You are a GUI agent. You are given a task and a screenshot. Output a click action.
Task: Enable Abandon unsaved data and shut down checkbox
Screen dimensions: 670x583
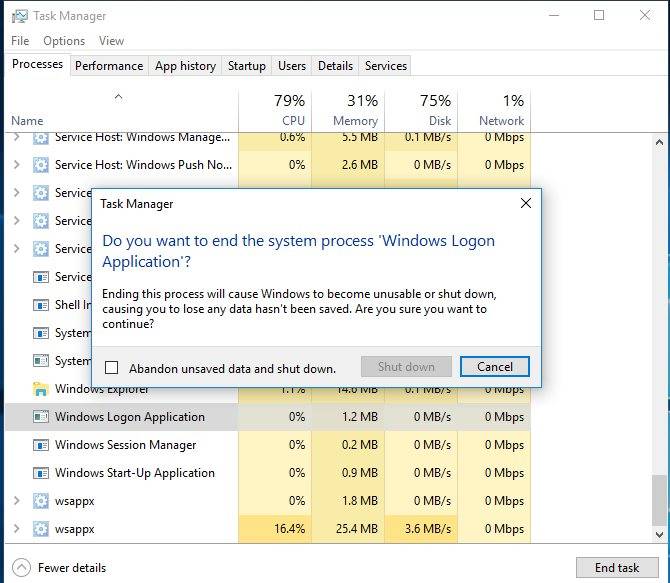click(112, 368)
